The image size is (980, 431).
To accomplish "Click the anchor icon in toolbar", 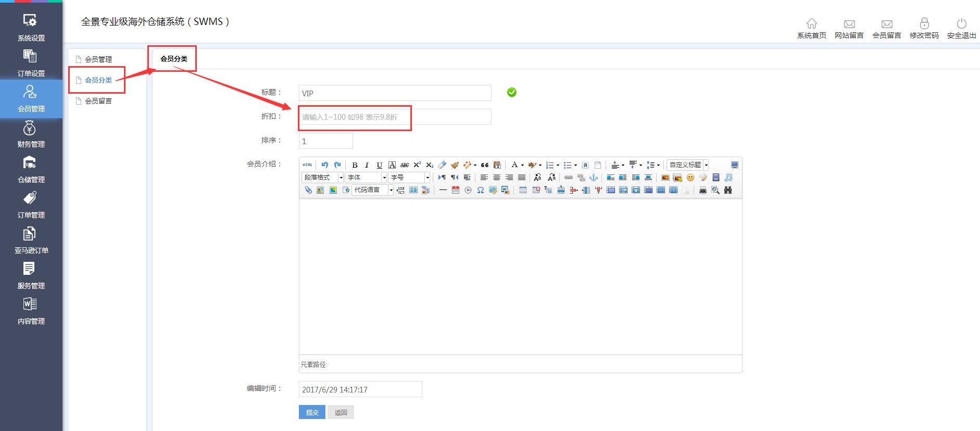I will click(593, 178).
